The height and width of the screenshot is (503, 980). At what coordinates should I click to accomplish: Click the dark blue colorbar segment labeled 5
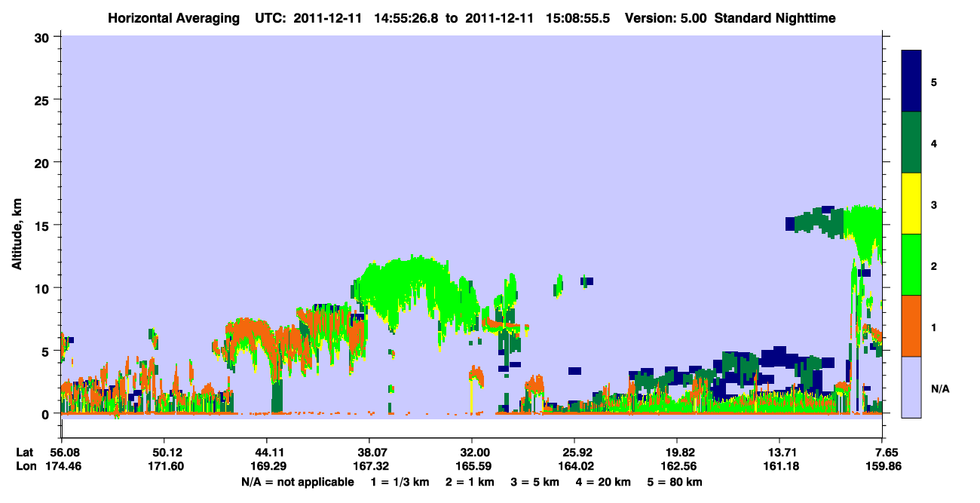[911, 81]
